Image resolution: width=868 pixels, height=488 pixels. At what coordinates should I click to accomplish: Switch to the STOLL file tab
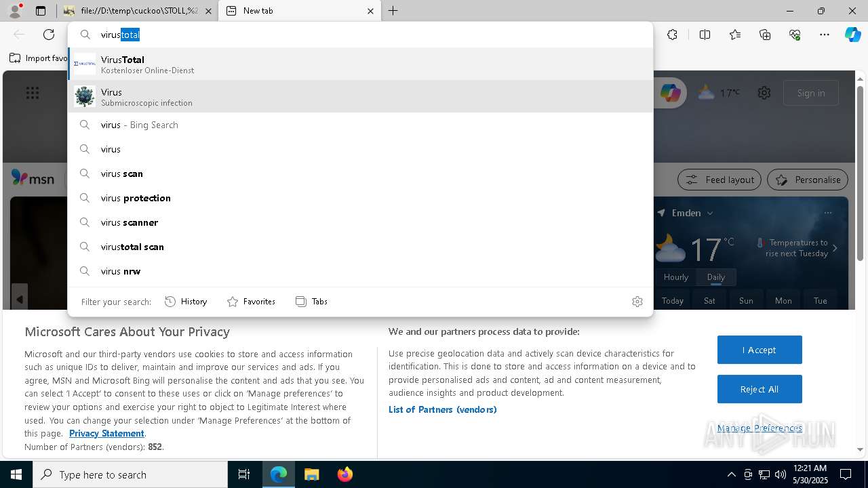138,11
